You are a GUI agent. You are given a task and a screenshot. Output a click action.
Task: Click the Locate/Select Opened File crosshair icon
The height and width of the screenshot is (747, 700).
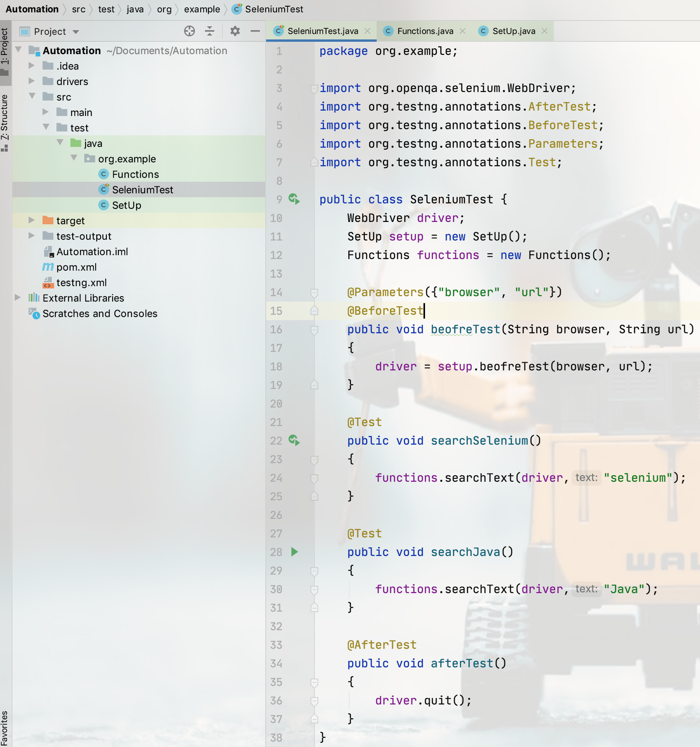189,31
